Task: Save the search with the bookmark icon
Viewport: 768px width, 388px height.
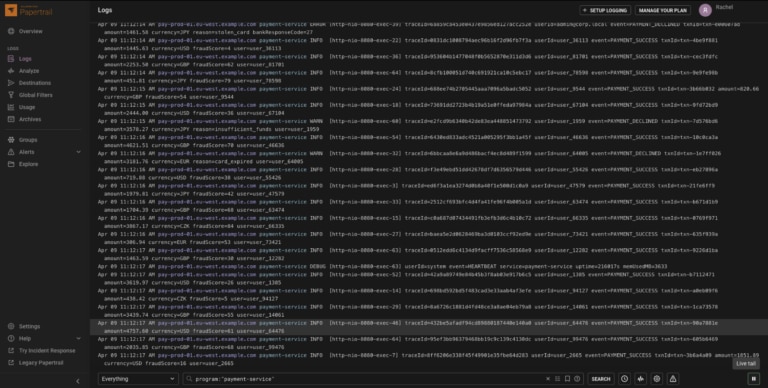Action: point(567,379)
